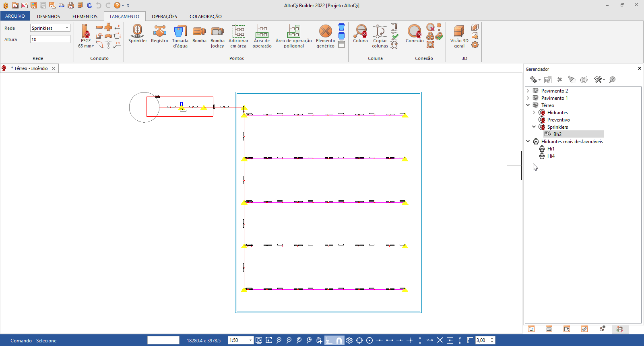Image resolution: width=644 pixels, height=346 pixels.
Task: Insert a Bomba pump element
Action: pyautogui.click(x=199, y=34)
